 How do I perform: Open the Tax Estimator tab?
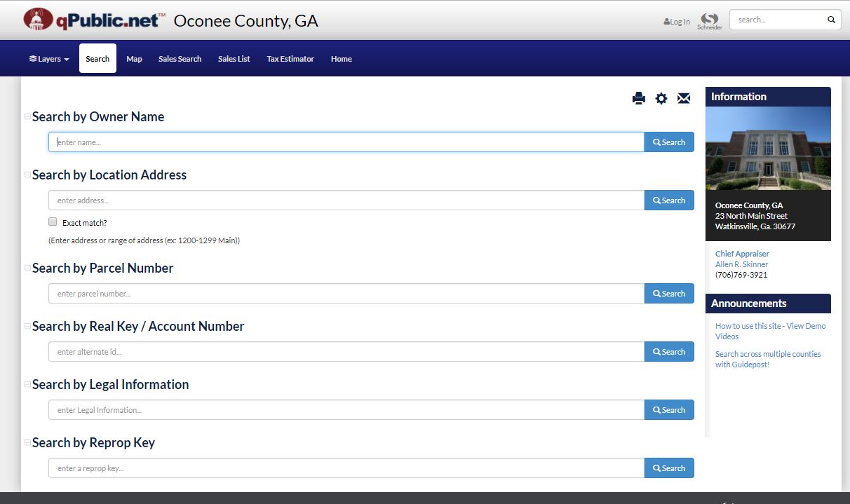(x=290, y=59)
